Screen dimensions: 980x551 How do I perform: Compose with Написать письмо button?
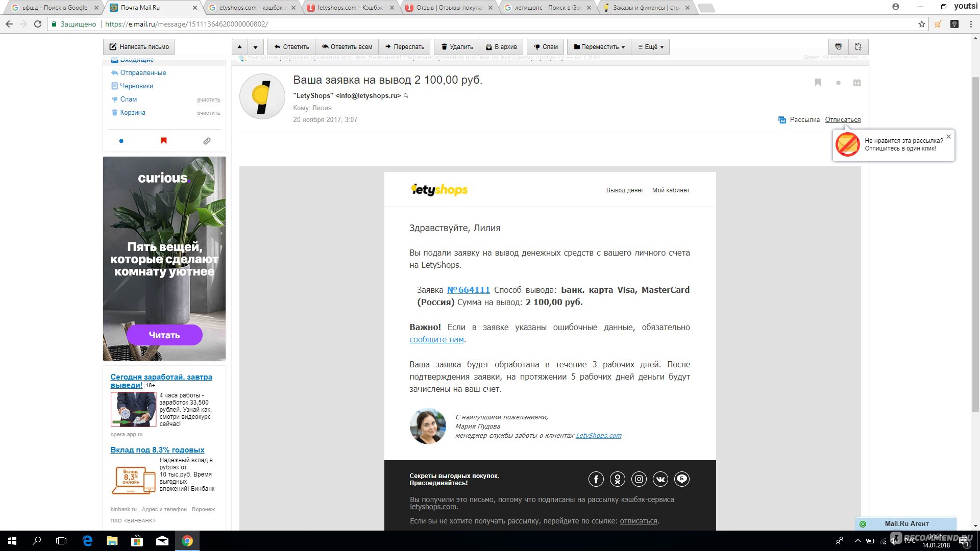(x=139, y=47)
